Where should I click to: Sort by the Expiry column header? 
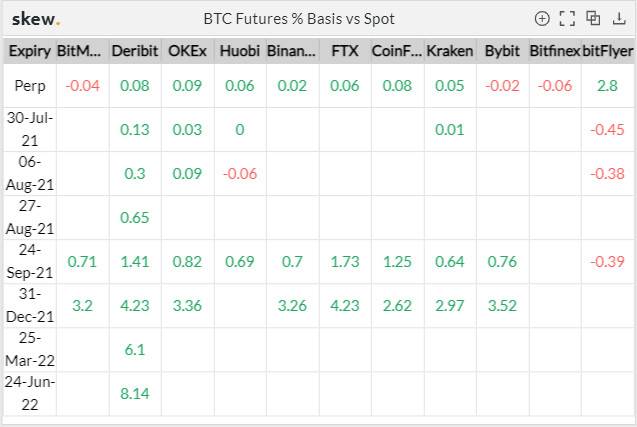click(30, 51)
